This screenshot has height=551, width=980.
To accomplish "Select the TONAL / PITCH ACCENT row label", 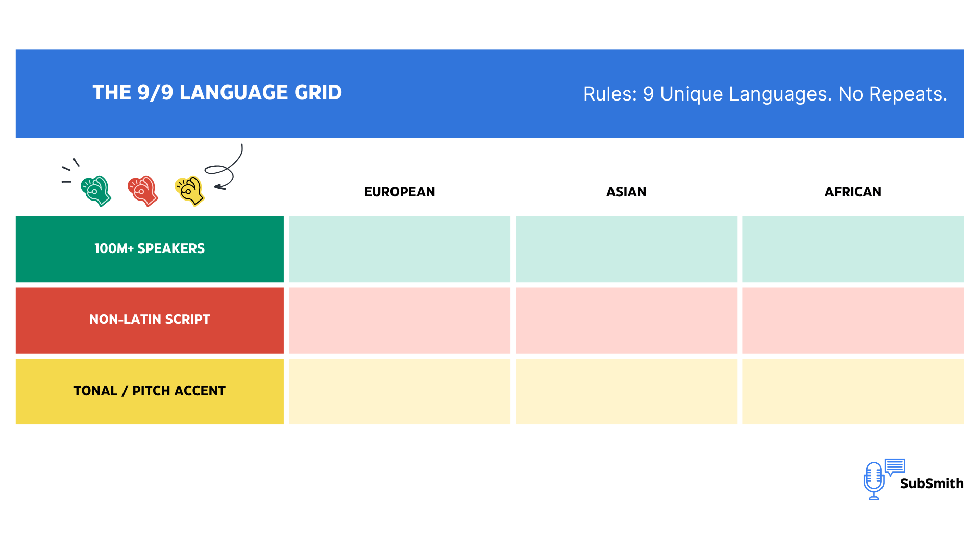I will pos(150,391).
